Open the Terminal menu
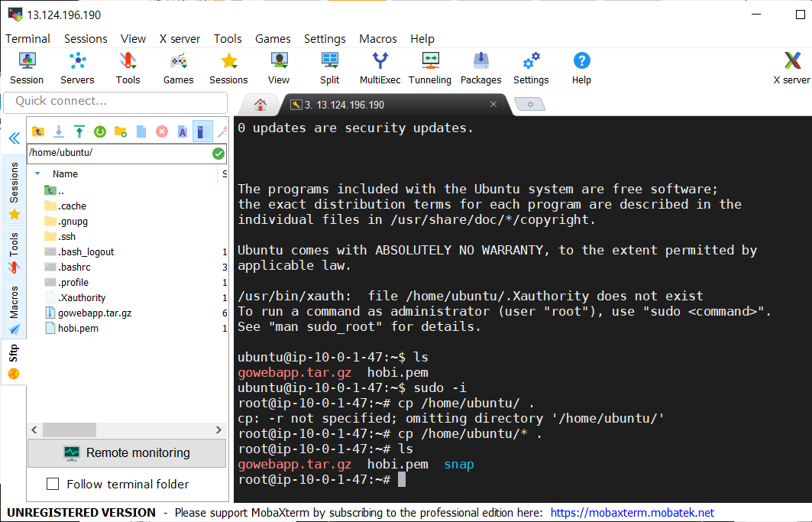812x522 pixels. pyautogui.click(x=28, y=39)
